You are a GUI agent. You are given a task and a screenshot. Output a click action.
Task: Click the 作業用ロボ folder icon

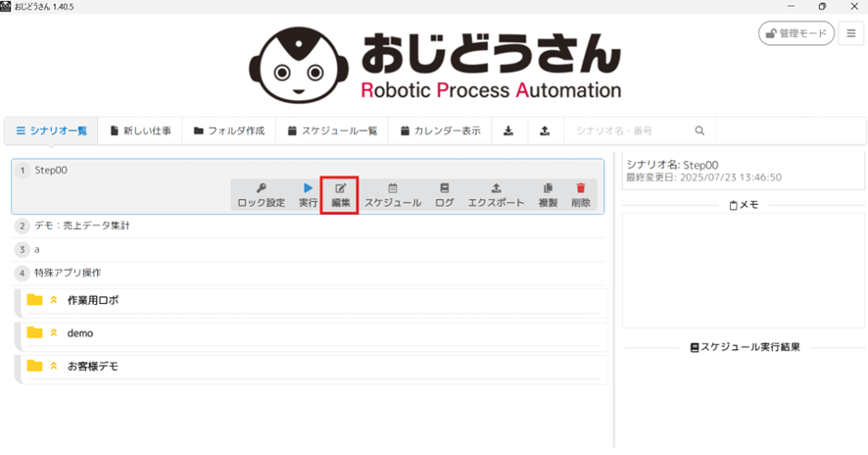(x=34, y=300)
